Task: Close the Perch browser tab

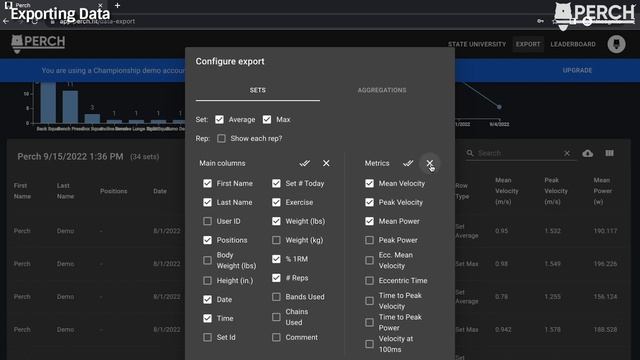Action: pyautogui.click(x=100, y=5)
